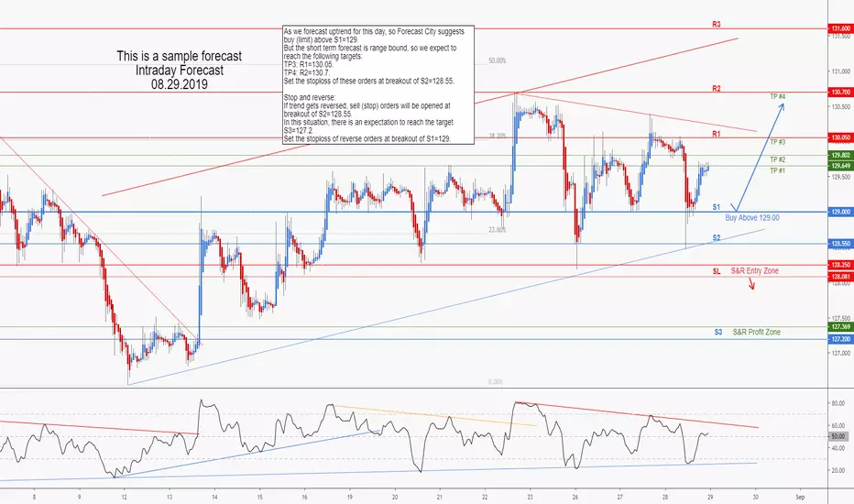Select the 'Intraday Forecast' heading
854x504 pixels.
pos(180,71)
